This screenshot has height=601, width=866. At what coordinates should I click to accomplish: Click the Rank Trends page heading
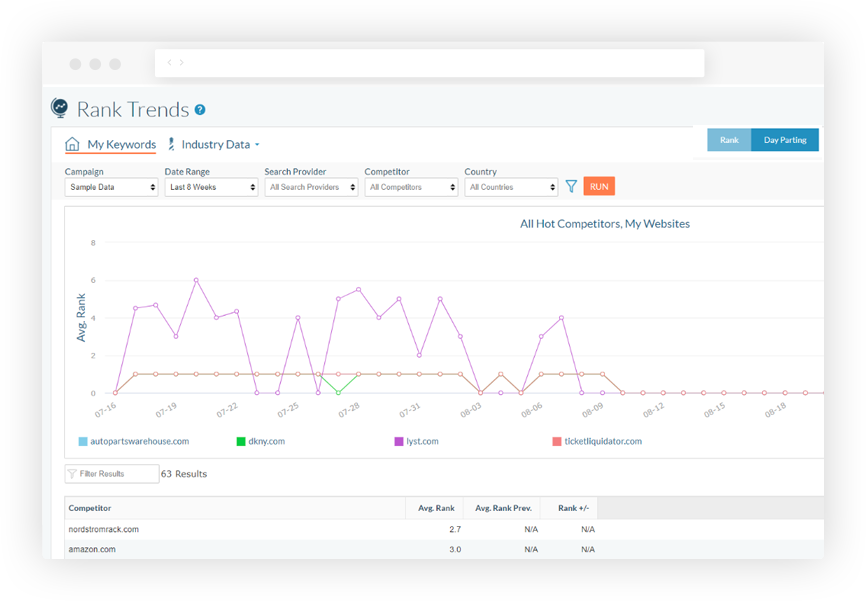click(133, 109)
